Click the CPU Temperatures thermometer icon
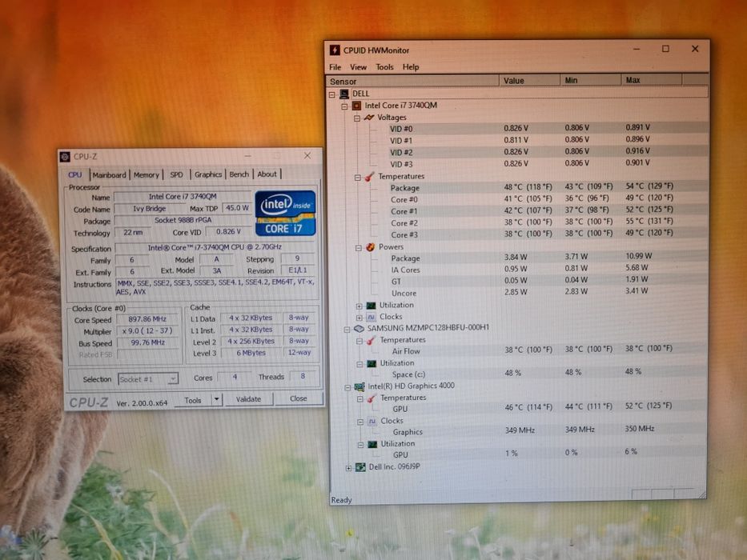747x560 pixels. click(x=370, y=177)
